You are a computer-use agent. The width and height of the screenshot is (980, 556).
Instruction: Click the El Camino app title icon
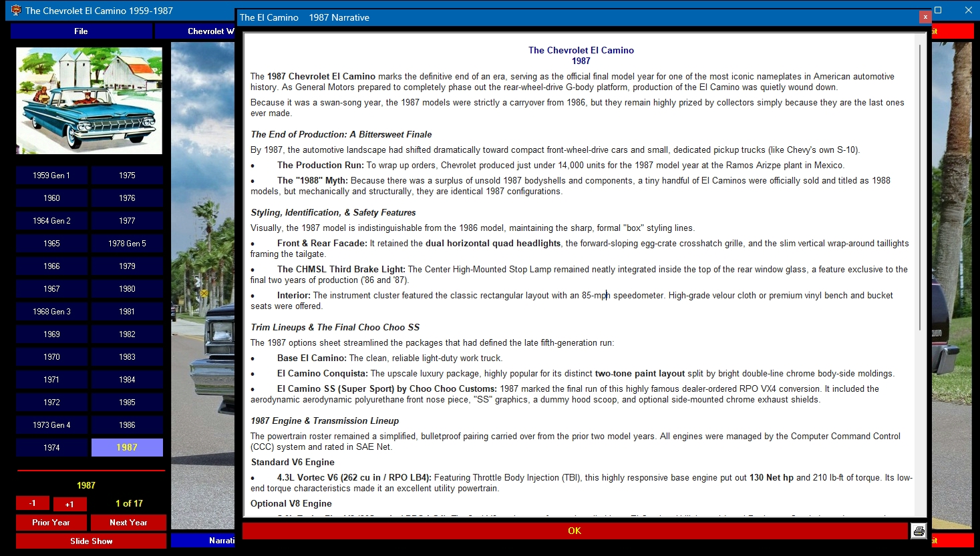point(16,11)
